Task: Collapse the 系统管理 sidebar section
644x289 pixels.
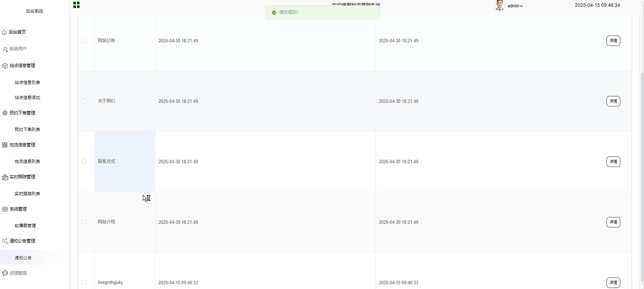Action: coord(18,209)
